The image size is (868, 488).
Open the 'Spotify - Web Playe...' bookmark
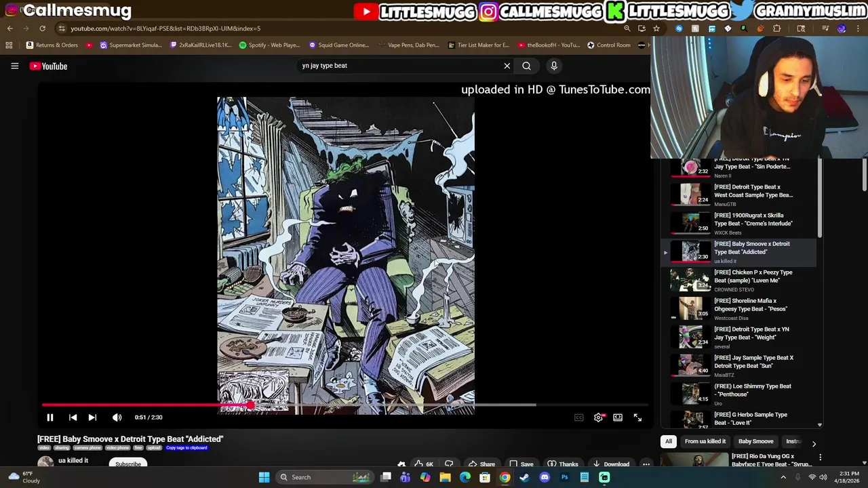point(269,45)
